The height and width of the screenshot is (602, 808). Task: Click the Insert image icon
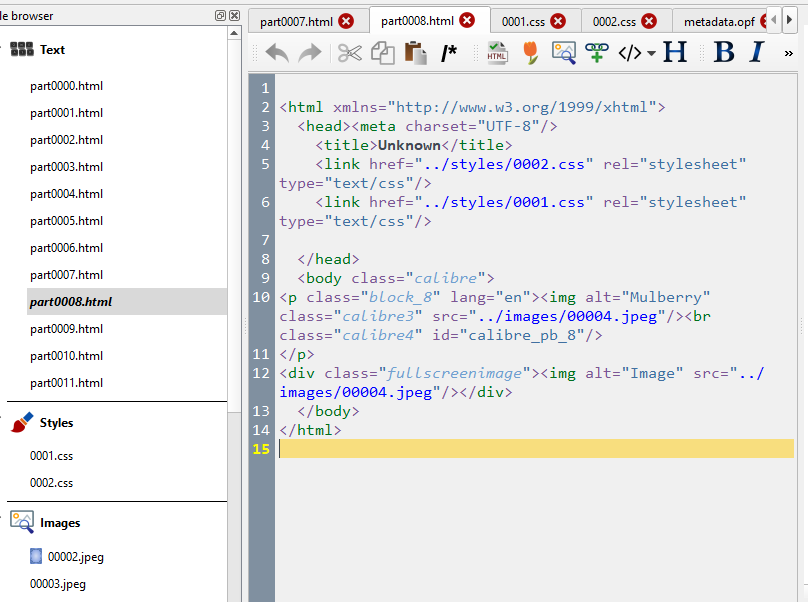coord(564,53)
